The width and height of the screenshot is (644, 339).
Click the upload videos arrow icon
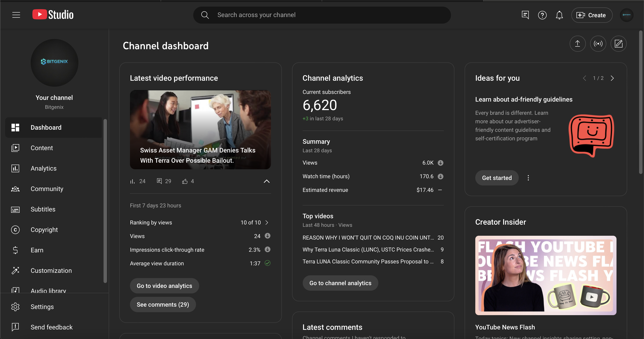click(578, 44)
